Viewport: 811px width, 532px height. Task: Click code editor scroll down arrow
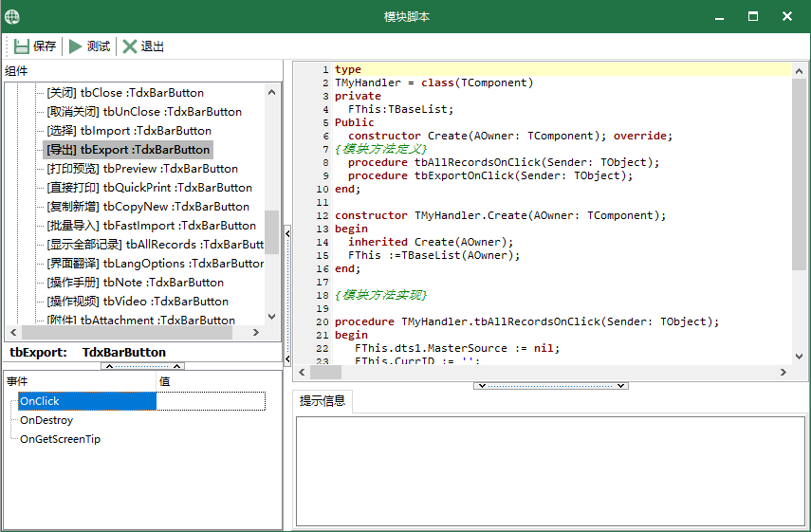point(799,357)
